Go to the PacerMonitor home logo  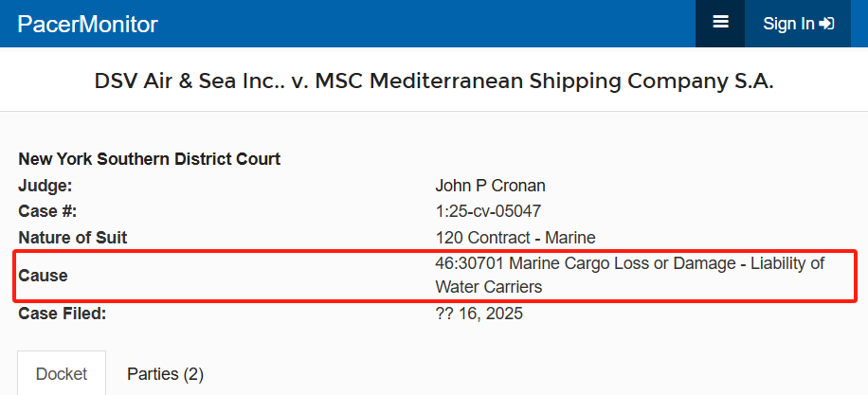click(x=87, y=25)
